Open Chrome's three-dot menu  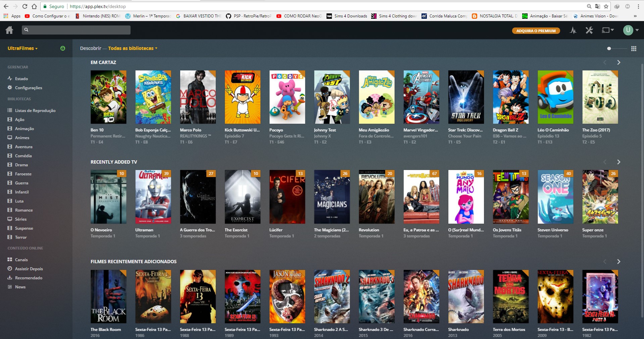click(x=638, y=6)
